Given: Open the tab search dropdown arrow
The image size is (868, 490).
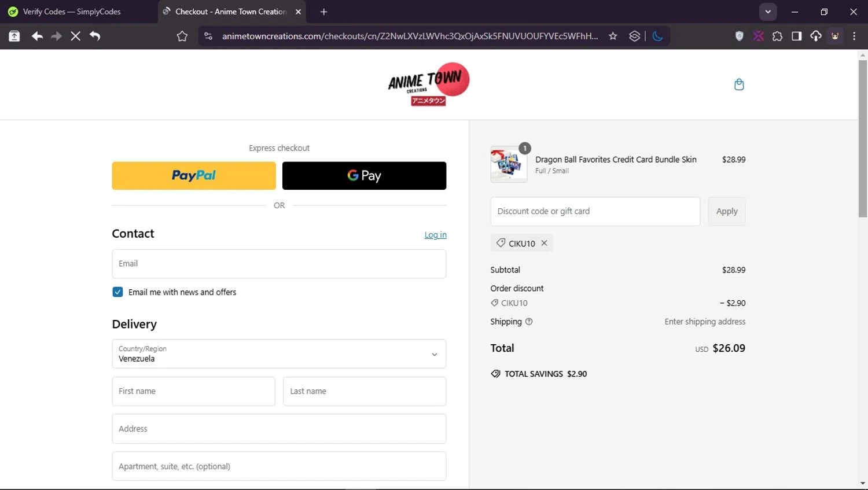Looking at the screenshot, I should coord(768,12).
